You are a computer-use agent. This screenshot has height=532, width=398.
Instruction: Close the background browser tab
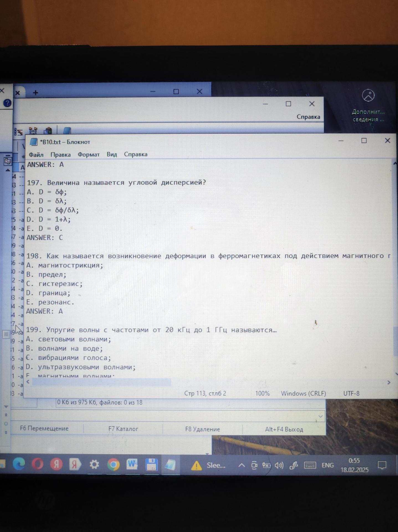18,93
